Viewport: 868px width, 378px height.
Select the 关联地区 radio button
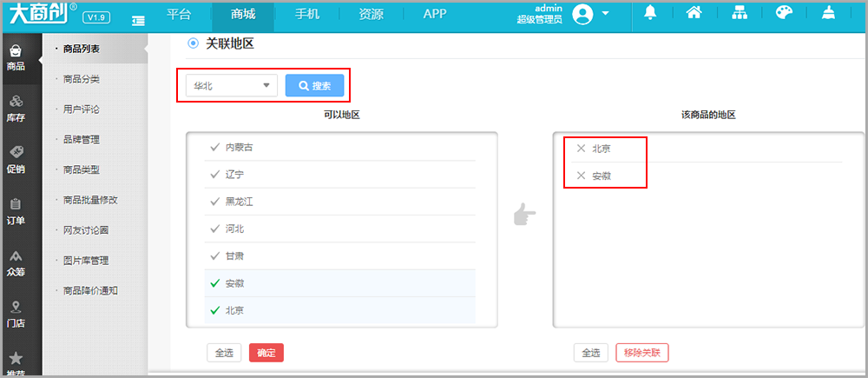pos(193,43)
